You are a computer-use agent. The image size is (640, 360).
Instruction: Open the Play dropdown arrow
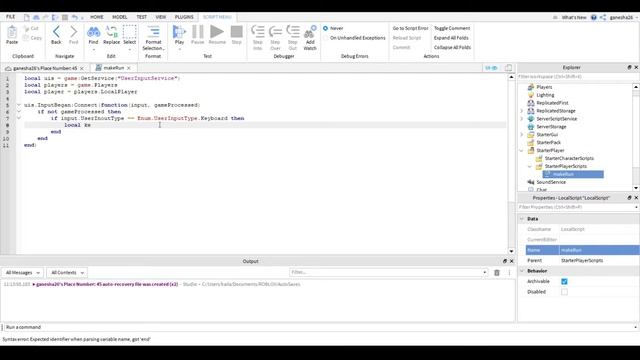(x=179, y=50)
